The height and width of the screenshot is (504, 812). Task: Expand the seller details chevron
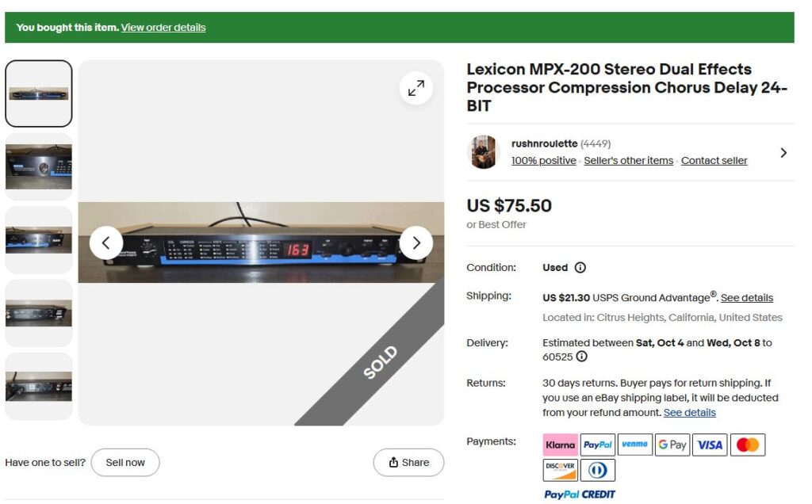[x=783, y=152]
